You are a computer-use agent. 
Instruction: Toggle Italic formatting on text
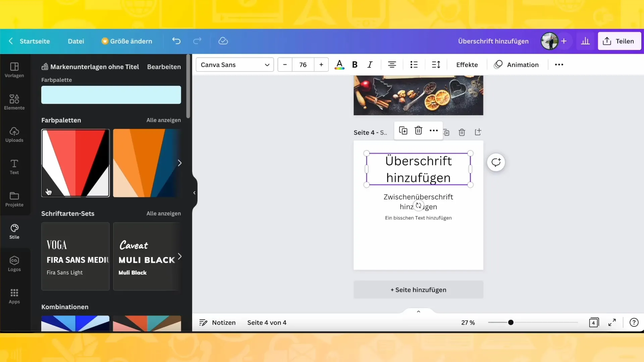(x=370, y=65)
